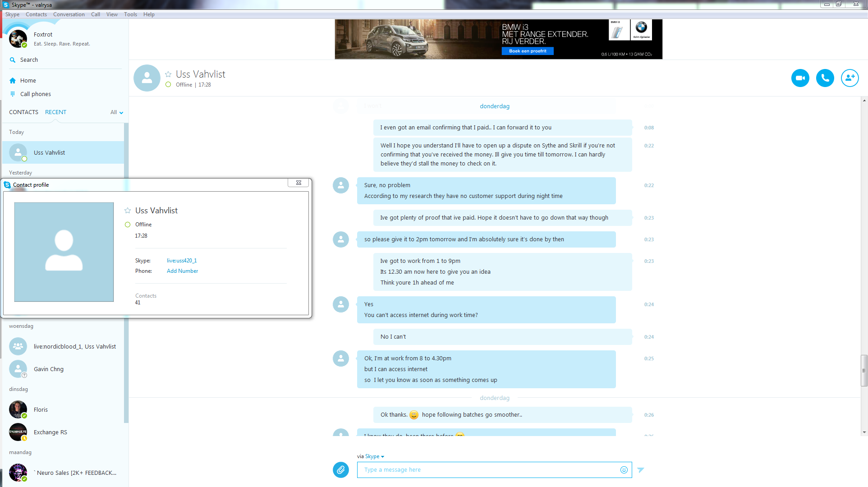Close the Contact profile popup
Viewport: 868px width, 487px height.
(299, 183)
